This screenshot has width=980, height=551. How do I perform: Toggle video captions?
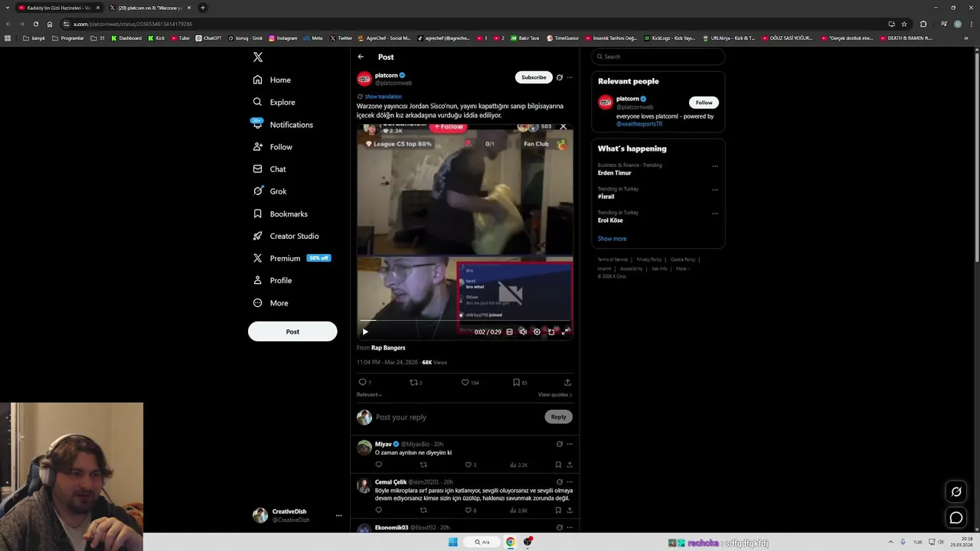pyautogui.click(x=509, y=331)
